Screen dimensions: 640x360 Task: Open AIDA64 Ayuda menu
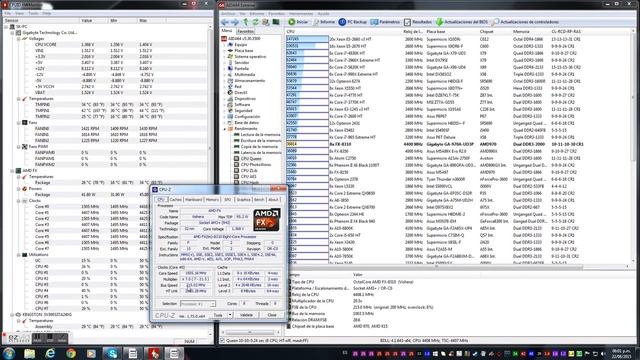[x=323, y=13]
